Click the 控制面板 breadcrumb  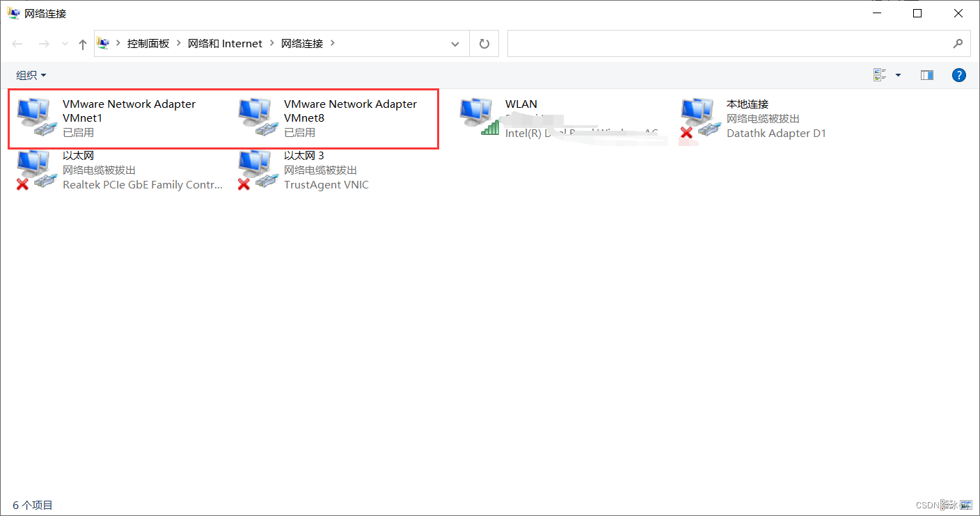148,43
